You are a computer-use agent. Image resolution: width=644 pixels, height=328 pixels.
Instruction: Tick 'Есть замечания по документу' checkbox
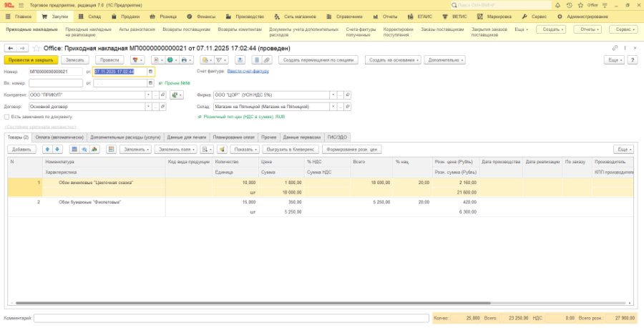click(6, 117)
